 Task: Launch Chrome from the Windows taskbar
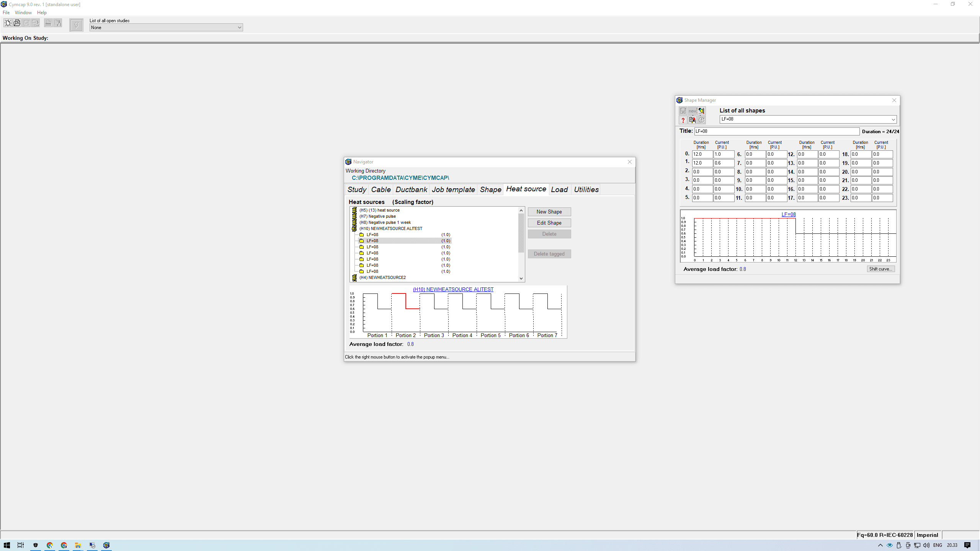[x=50, y=545]
